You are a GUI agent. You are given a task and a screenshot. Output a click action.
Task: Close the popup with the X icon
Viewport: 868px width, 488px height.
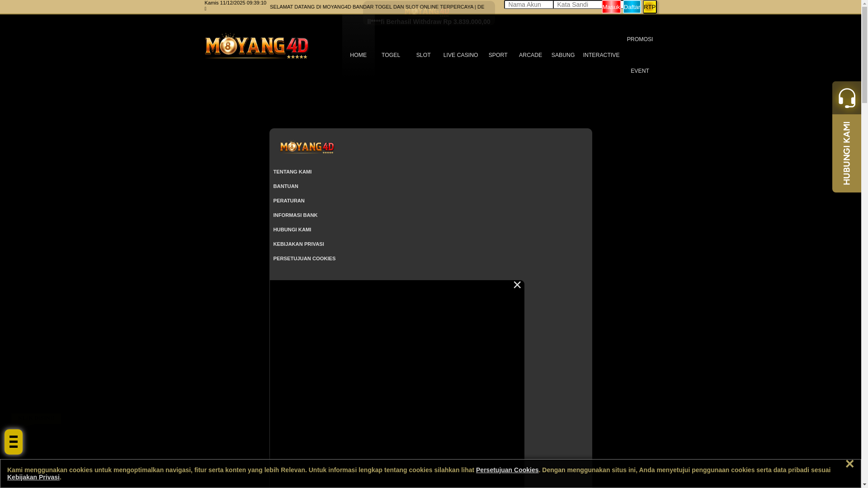coord(517,285)
